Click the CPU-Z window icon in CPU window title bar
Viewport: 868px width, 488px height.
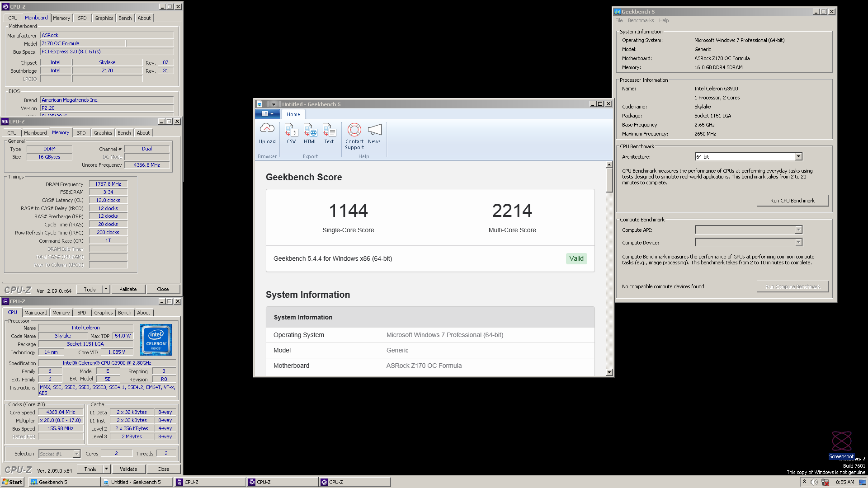click(x=5, y=301)
